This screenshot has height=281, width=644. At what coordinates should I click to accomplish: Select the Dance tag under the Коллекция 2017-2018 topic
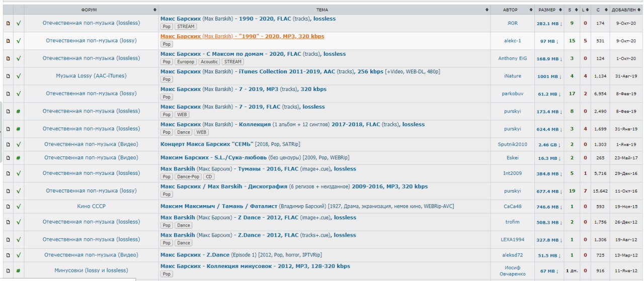184,132
